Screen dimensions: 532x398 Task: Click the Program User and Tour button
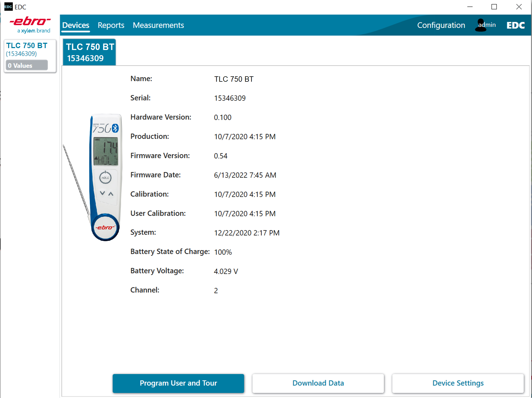[x=179, y=382]
